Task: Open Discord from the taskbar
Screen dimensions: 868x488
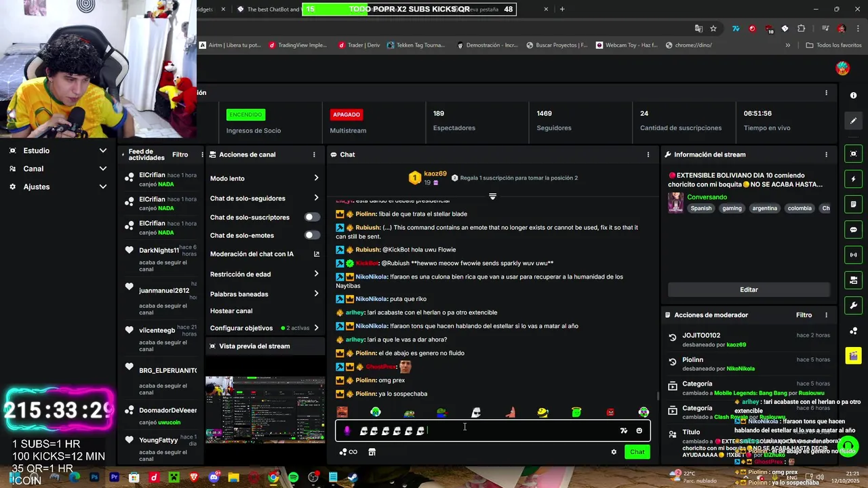Action: point(214,477)
